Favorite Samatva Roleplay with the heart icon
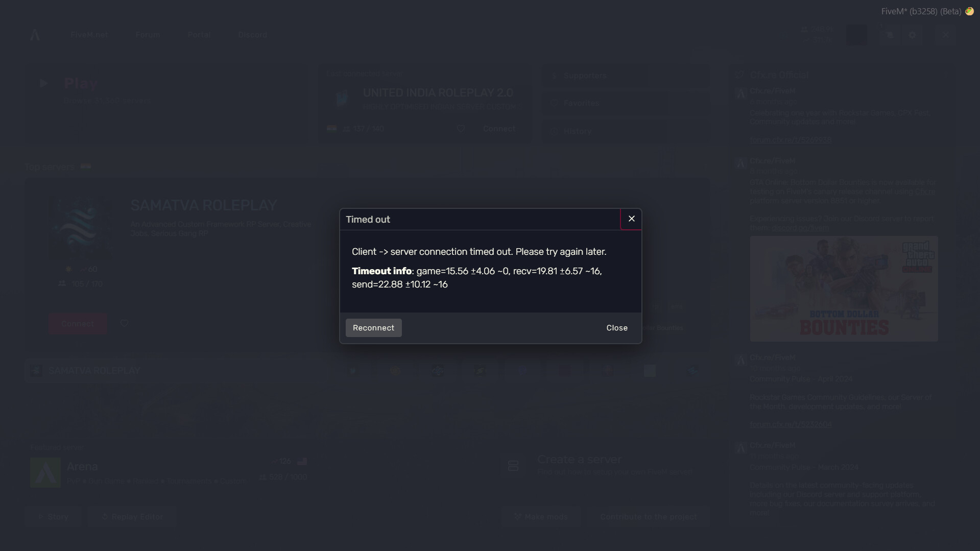The width and height of the screenshot is (980, 551). coord(124,324)
